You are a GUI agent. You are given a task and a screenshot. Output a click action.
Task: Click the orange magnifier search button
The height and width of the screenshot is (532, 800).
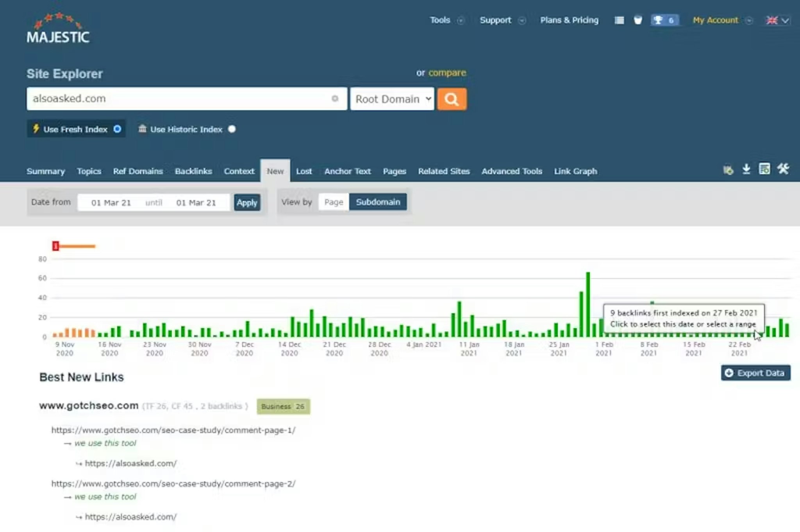[x=452, y=99]
